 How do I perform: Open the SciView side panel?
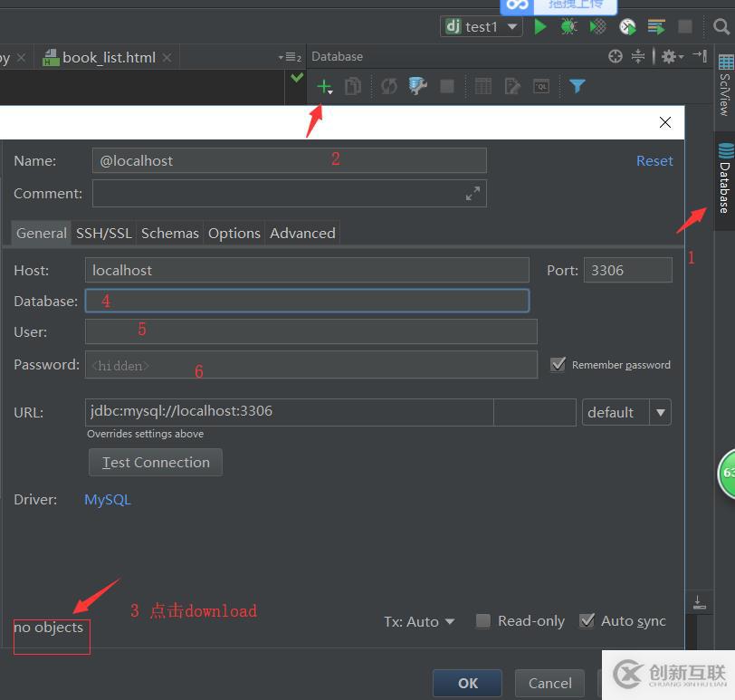(725, 85)
